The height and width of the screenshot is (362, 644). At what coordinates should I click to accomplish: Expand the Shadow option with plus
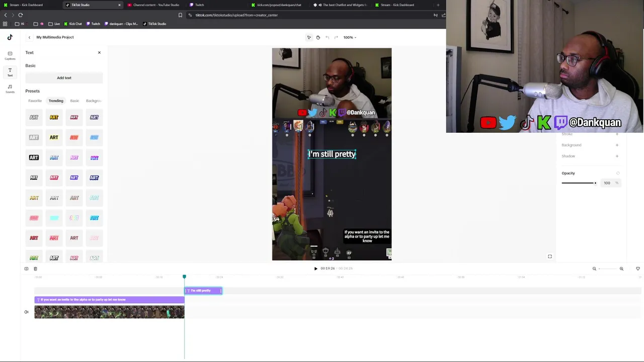point(617,156)
